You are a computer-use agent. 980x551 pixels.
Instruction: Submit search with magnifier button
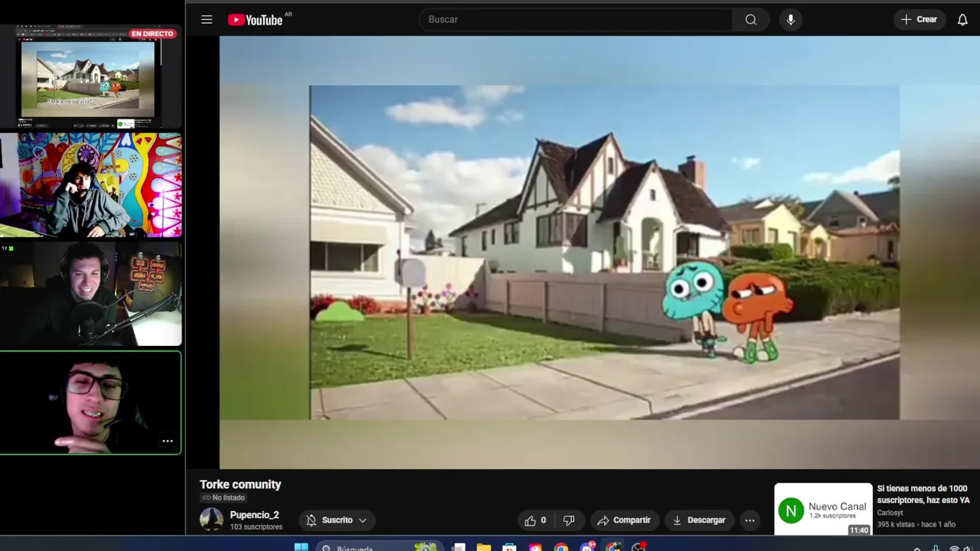[751, 20]
